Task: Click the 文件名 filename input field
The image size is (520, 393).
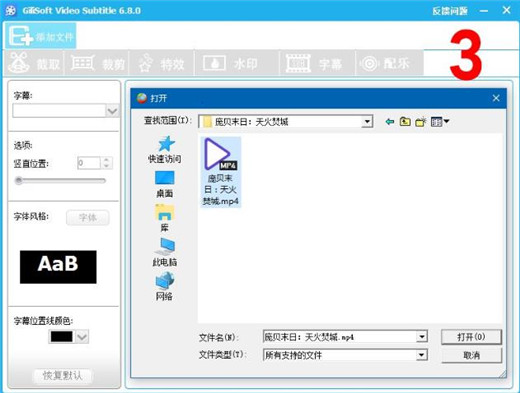Action: coord(340,337)
